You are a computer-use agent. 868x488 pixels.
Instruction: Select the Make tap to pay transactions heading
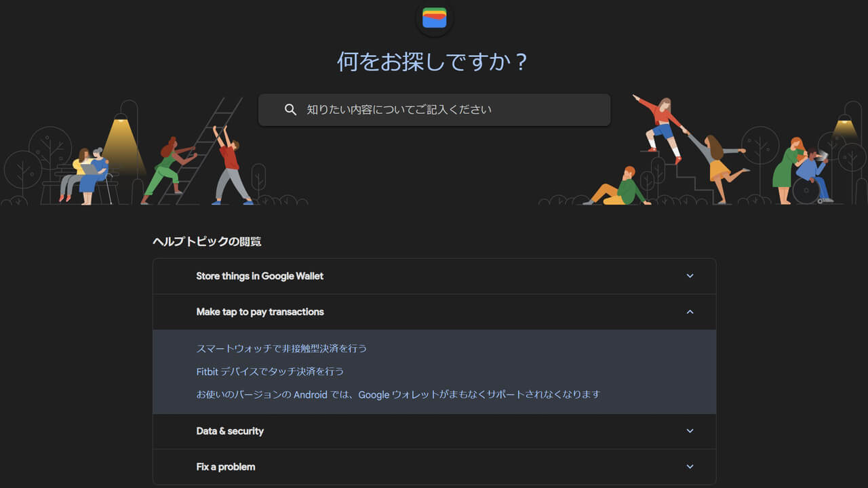260,312
